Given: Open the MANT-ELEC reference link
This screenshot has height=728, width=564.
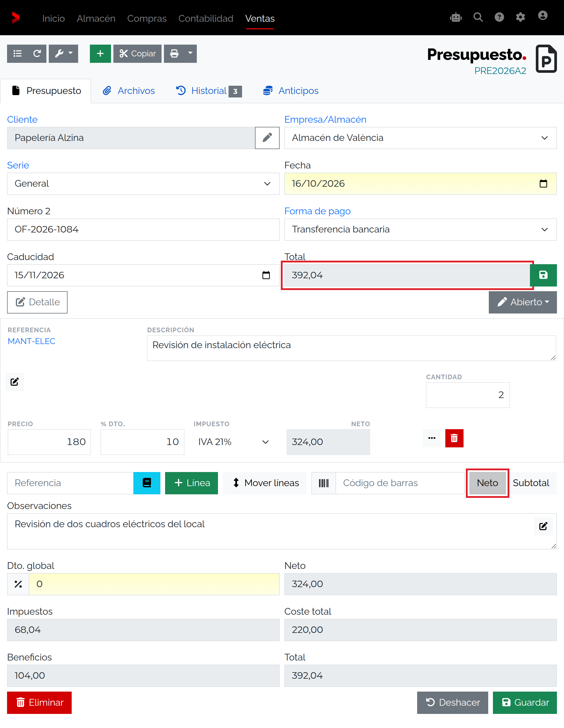Looking at the screenshot, I should point(32,341).
